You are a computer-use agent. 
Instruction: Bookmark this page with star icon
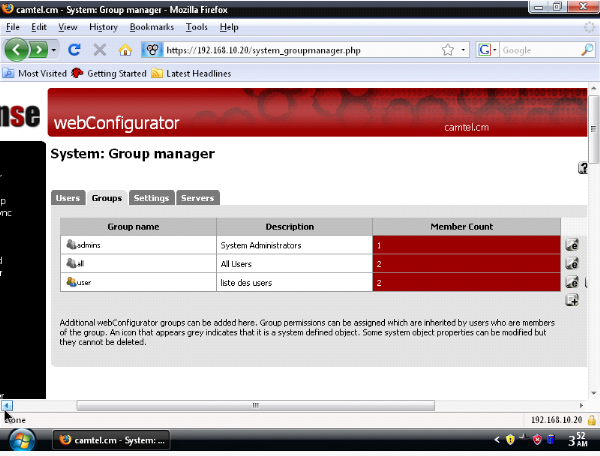click(x=450, y=49)
